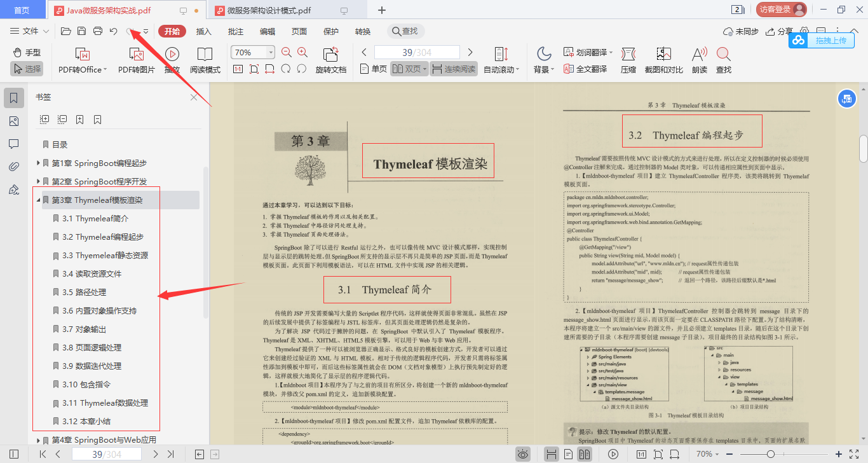Viewport: 868px width, 463px height.
Task: Expand all bookmarks icon
Action: click(x=44, y=119)
